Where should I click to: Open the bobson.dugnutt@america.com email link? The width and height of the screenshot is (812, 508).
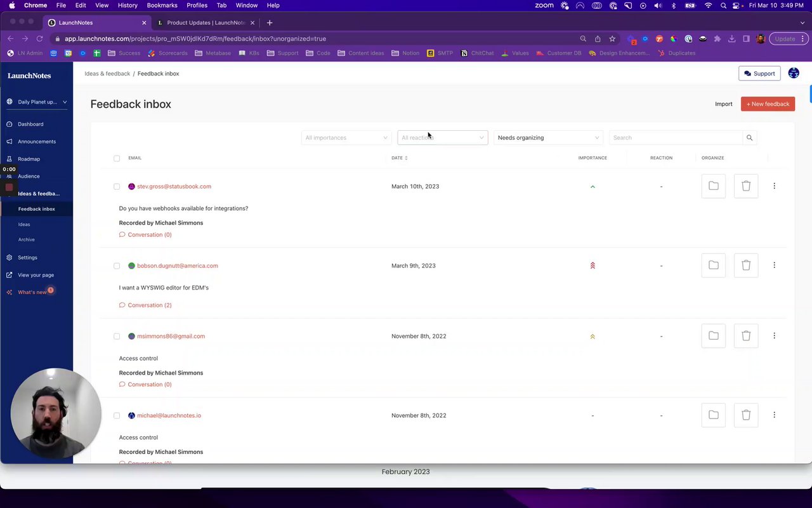coord(177,266)
